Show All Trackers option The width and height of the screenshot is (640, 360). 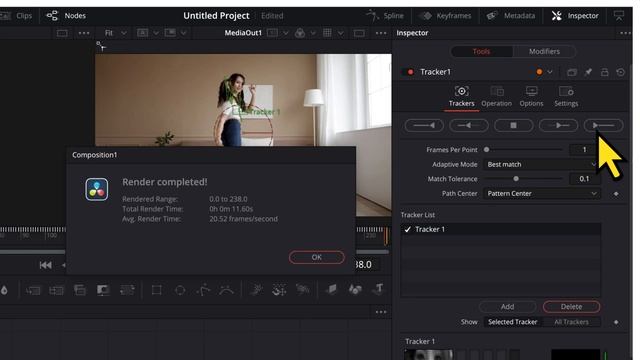[571, 322]
